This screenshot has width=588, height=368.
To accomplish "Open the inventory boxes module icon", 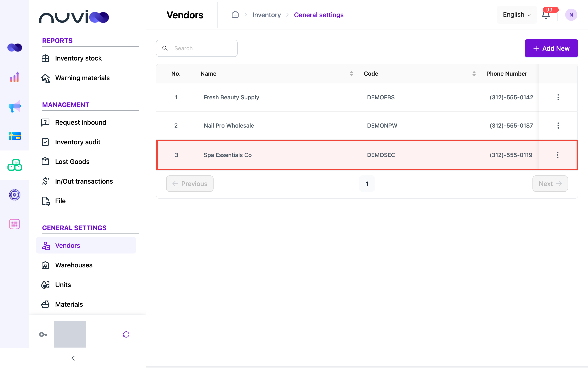I will pos(14,165).
